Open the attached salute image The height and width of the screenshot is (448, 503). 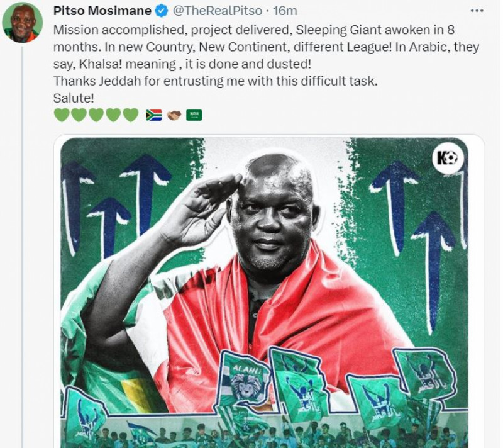(x=264, y=293)
